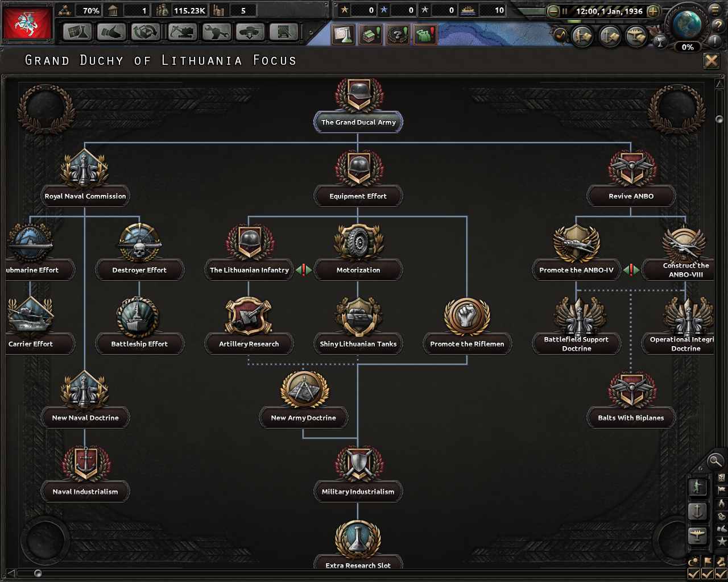Viewport: 728px width, 582px height.
Task: Open Recruit and Deploy with the tank button
Action: coord(250,32)
